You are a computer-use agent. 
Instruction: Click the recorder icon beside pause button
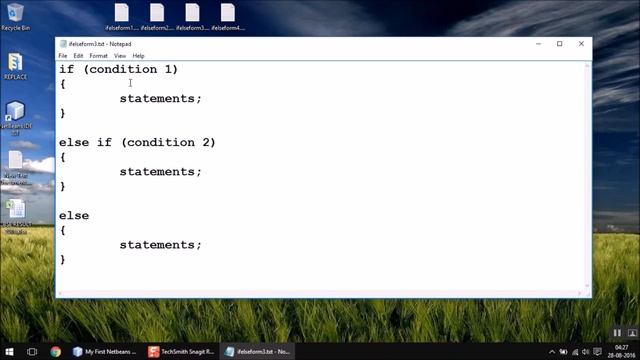[x=632, y=333]
